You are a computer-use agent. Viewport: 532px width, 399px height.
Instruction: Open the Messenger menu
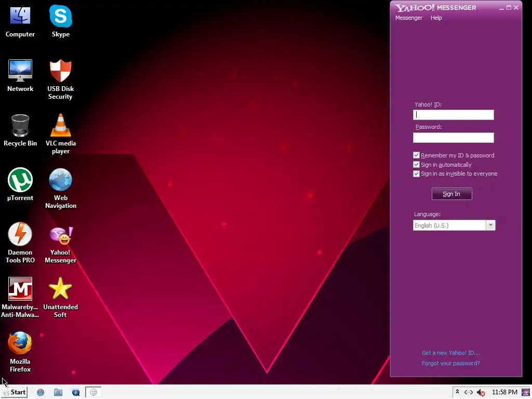[x=408, y=18]
